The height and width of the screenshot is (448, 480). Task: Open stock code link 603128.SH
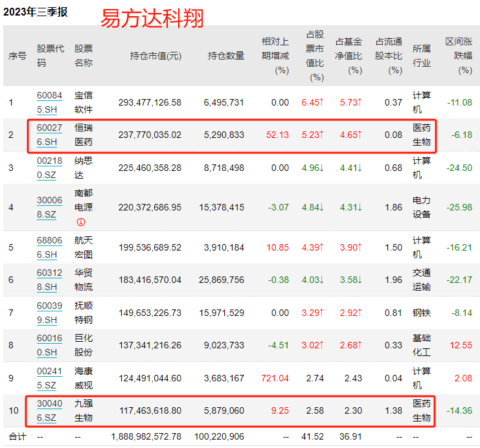(49, 280)
